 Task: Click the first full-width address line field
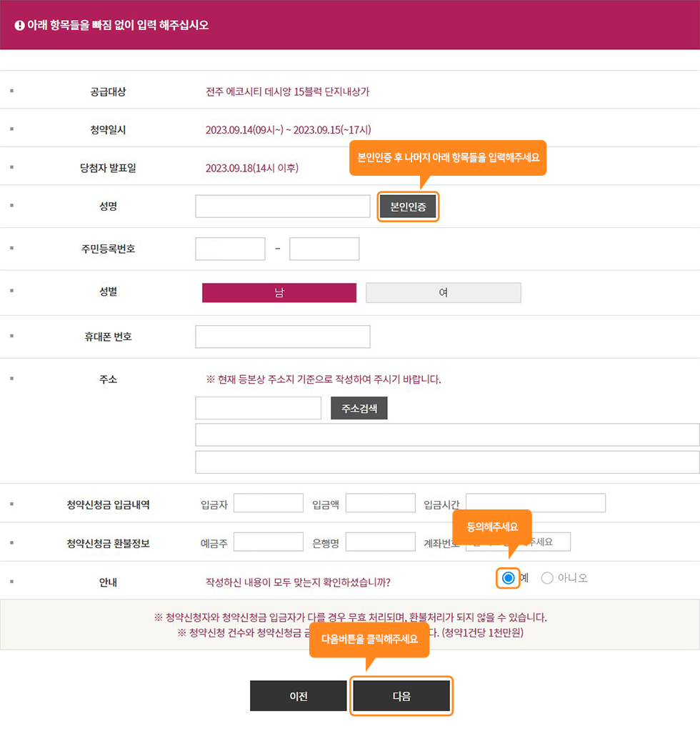click(x=447, y=434)
